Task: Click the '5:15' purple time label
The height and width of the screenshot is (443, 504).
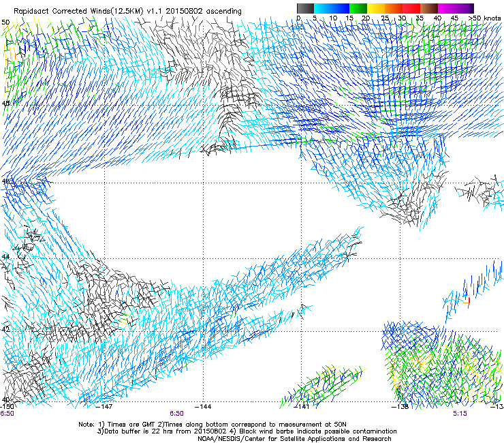Action: click(460, 414)
